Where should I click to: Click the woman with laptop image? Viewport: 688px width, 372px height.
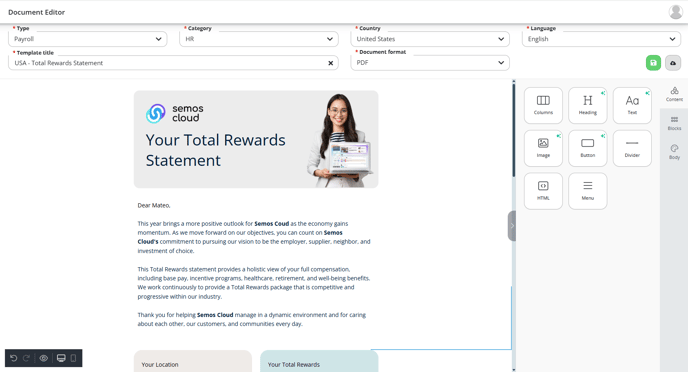coord(340,140)
